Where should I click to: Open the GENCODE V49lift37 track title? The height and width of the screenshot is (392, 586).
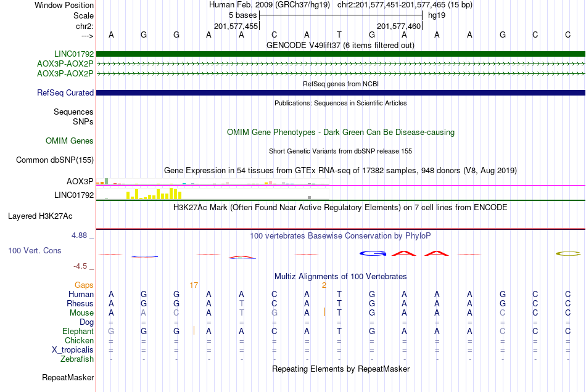[340, 45]
